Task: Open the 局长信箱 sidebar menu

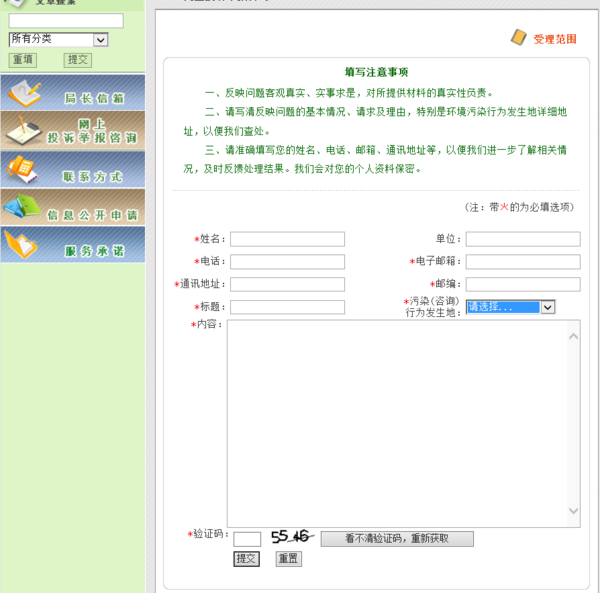Action: tap(73, 93)
